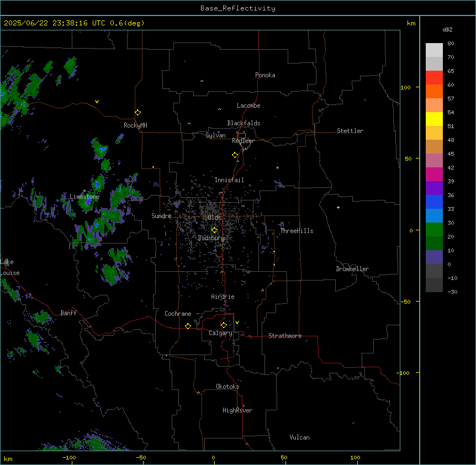Screen dimensions: 476x465
Task: Click the Calgary label
Action: [220, 333]
